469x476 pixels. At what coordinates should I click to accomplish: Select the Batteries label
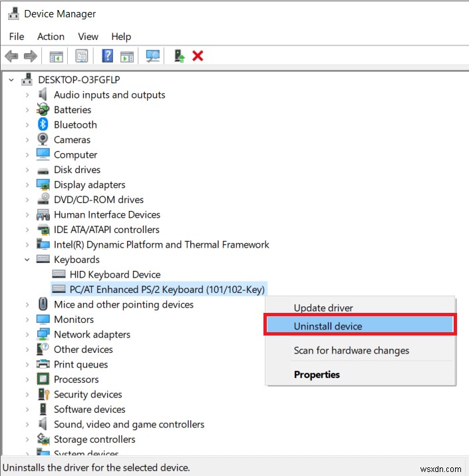pos(73,110)
